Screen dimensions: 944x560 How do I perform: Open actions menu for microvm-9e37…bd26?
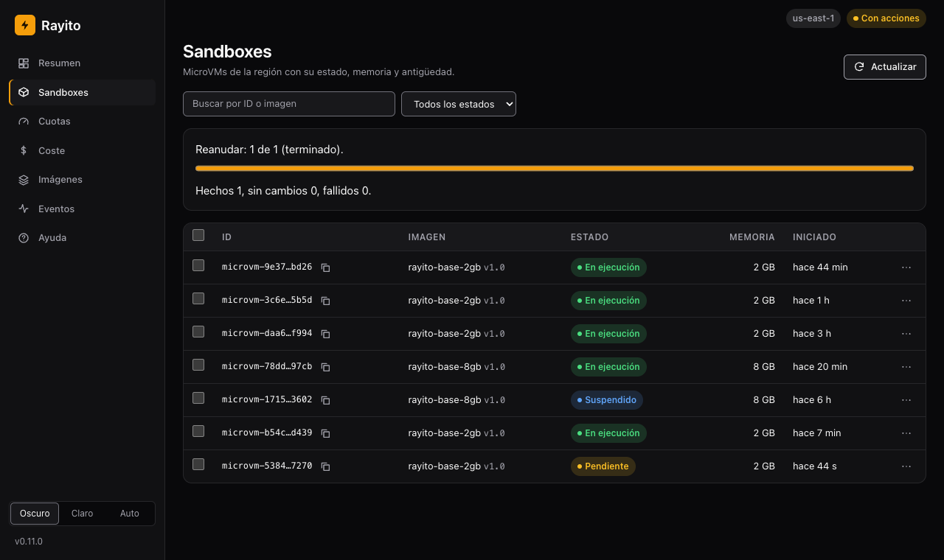tap(906, 267)
